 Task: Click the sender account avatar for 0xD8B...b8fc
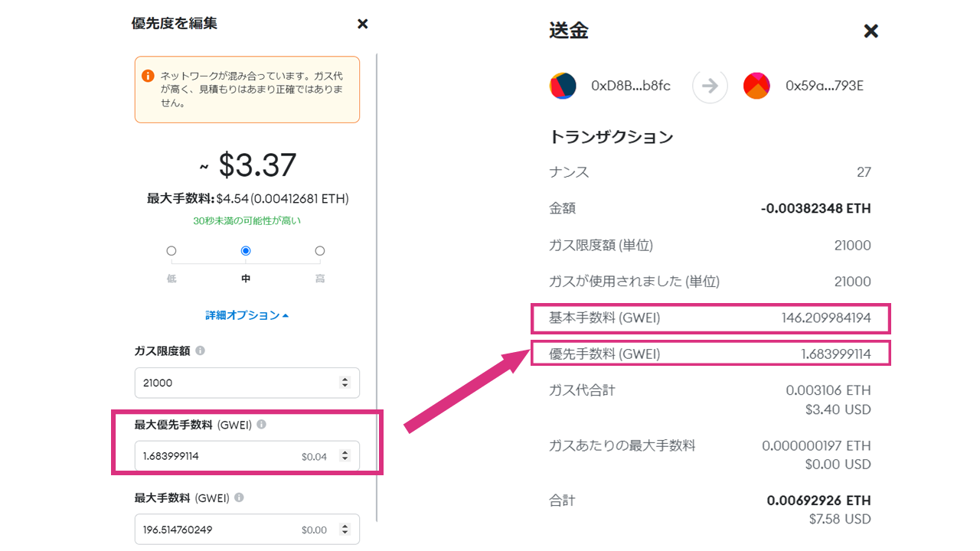click(564, 86)
